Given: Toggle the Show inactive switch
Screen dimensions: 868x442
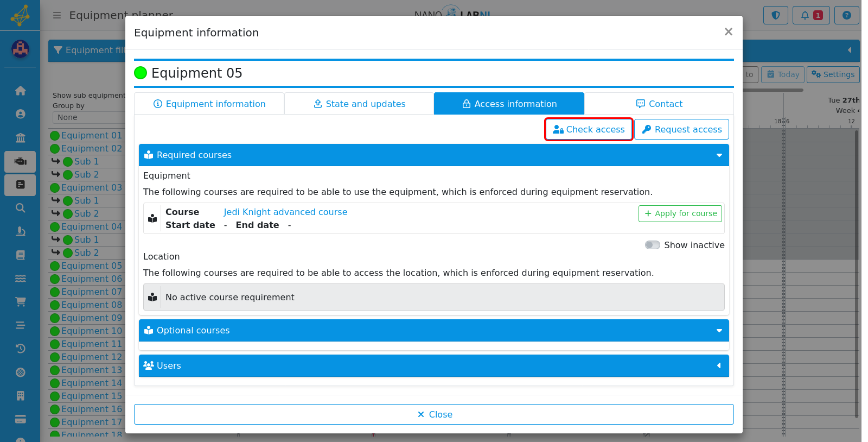Looking at the screenshot, I should point(652,245).
